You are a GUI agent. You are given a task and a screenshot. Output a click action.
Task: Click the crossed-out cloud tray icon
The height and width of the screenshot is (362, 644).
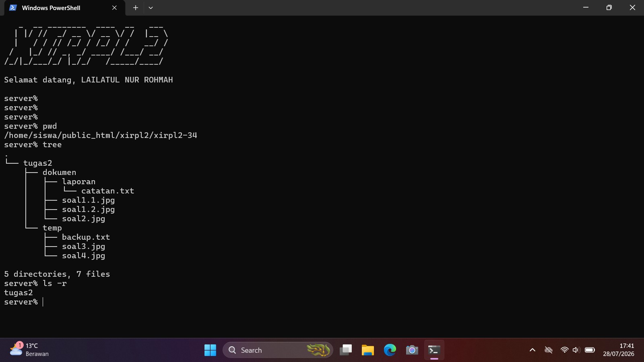click(548, 350)
